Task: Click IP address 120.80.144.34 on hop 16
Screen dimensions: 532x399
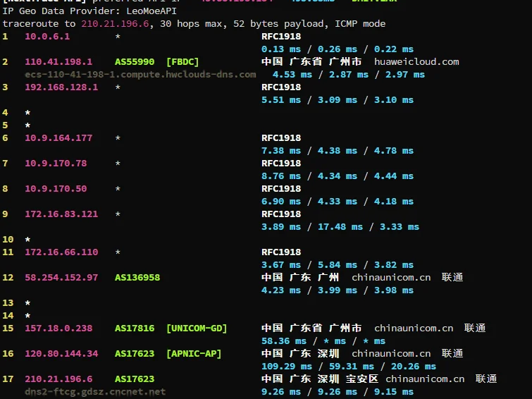Action: click(x=61, y=354)
